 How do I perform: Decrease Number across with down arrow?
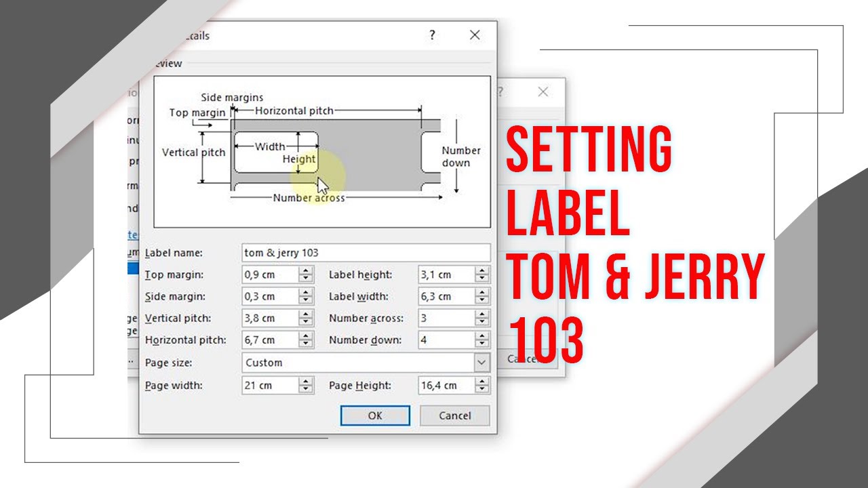click(482, 323)
